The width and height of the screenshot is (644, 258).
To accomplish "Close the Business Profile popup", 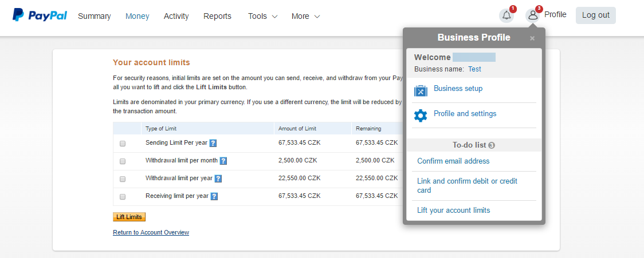I will click(x=532, y=38).
